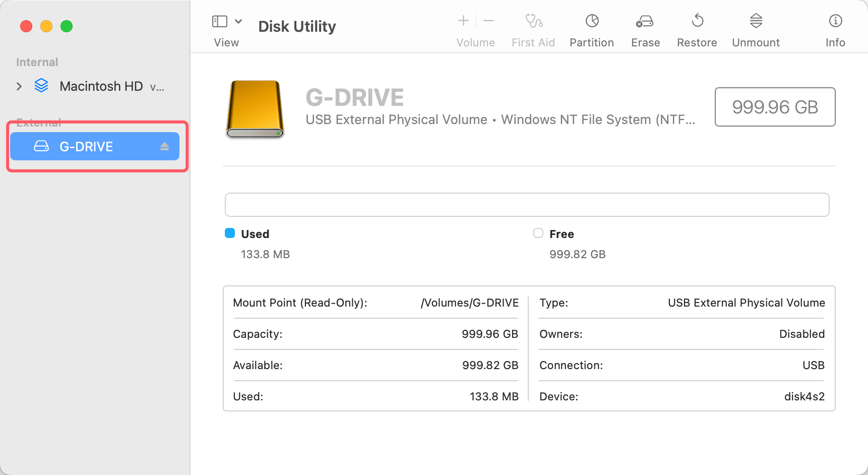Collapse the External section header
Viewport: 868px width, 475px height.
pyautogui.click(x=38, y=122)
